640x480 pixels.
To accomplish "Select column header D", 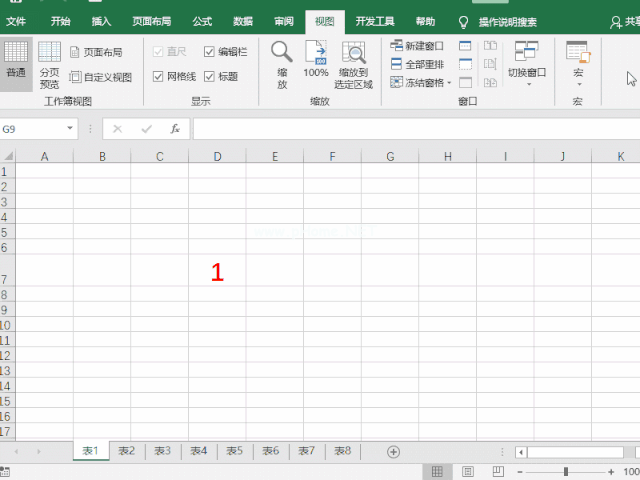I will coord(217,156).
